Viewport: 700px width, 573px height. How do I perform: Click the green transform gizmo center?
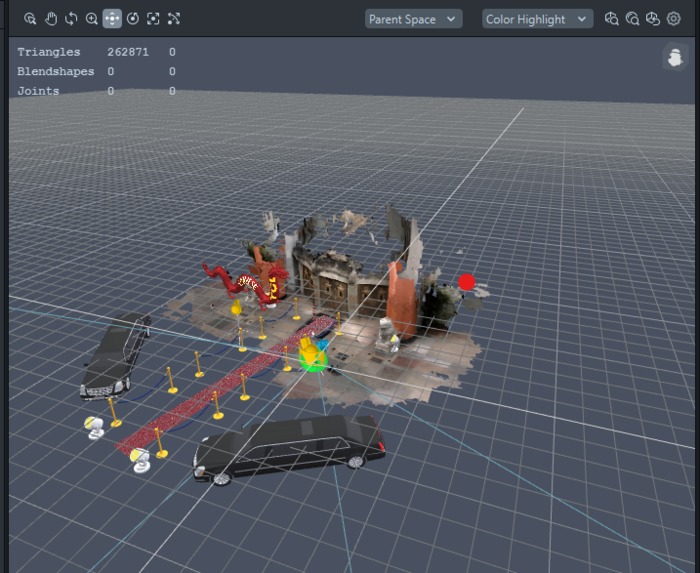313,361
